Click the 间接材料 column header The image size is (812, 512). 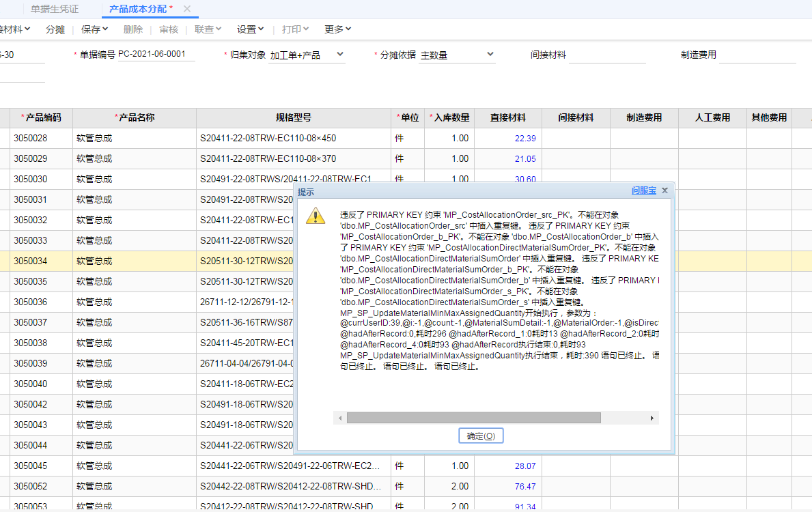(x=576, y=118)
